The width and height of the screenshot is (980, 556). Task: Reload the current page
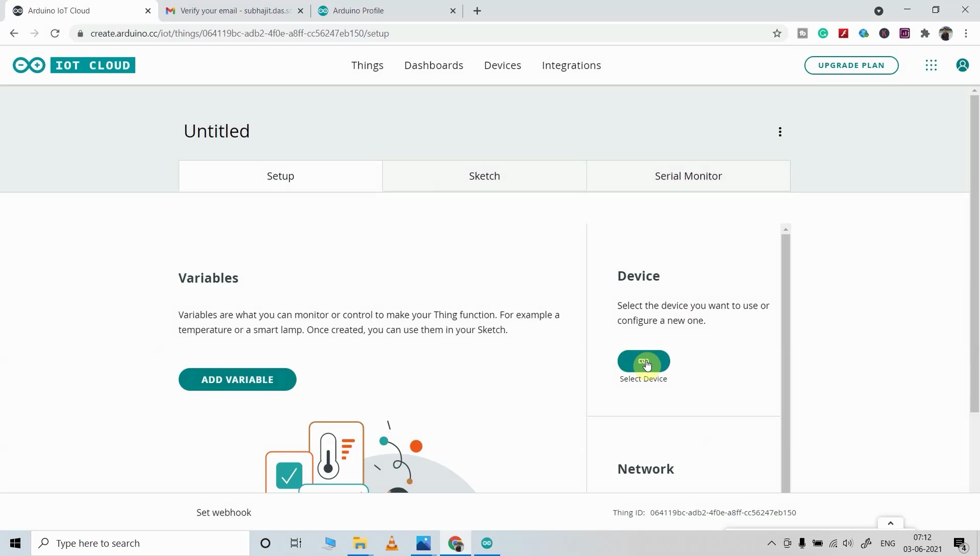coord(55,33)
